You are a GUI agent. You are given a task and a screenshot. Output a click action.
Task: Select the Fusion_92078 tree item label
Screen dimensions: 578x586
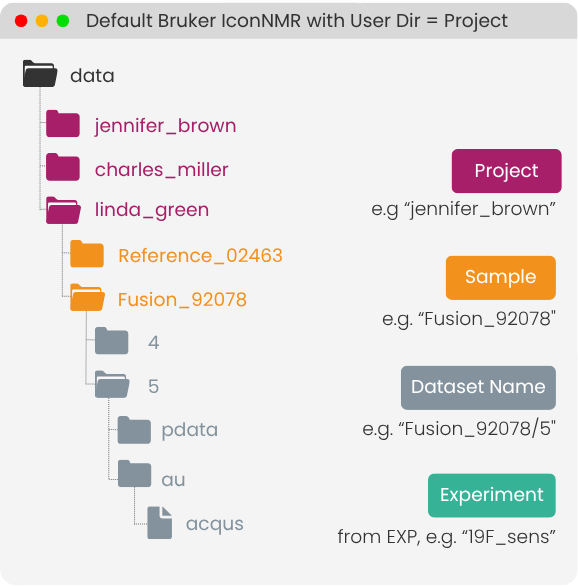point(182,299)
